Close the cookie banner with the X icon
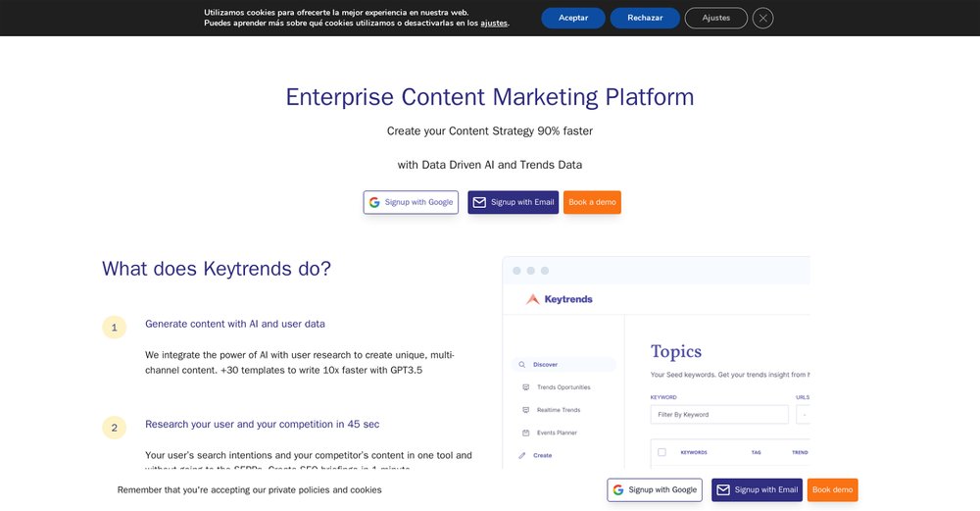Screen dimensions: 980x511 762,18
